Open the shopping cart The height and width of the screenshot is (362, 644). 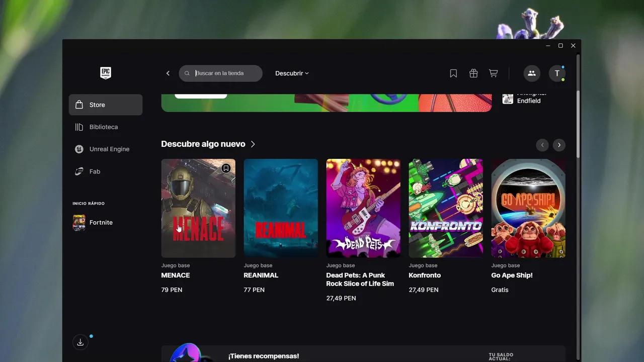(x=494, y=73)
